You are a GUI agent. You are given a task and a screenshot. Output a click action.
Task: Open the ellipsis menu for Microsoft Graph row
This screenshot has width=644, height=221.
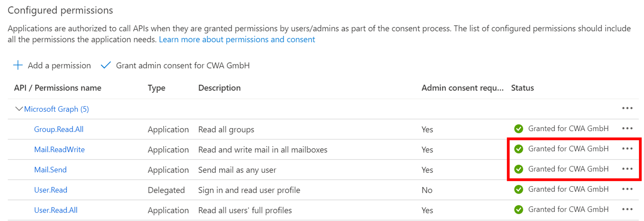[627, 108]
